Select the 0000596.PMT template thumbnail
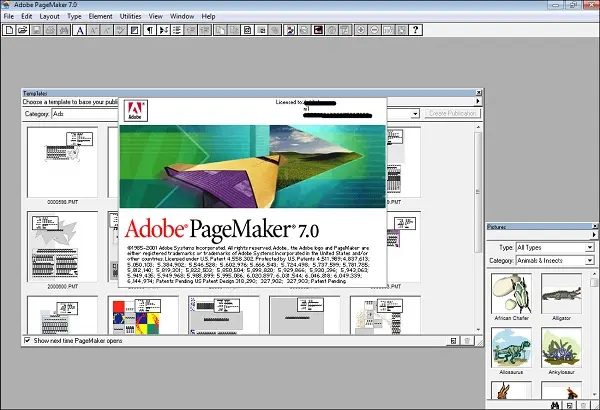Screen dimensions: 600x410 pos(62,162)
